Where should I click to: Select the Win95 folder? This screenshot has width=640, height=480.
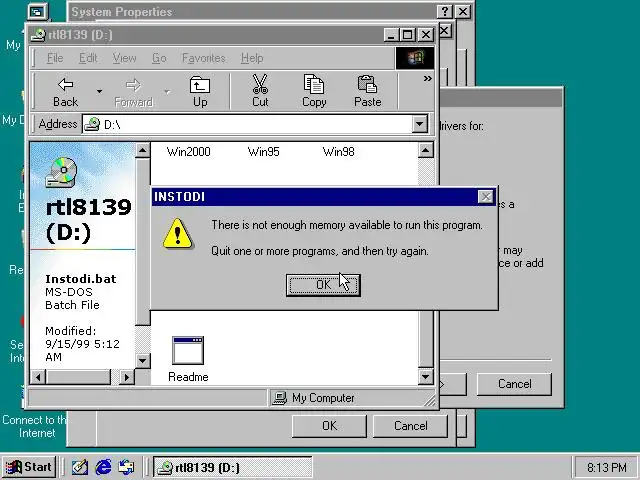263,152
